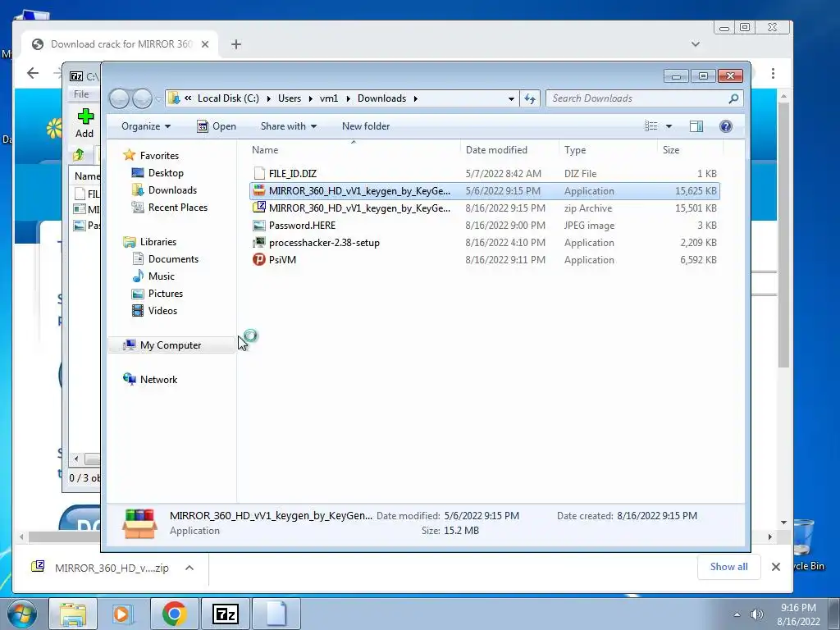Change view with the view icon
840x630 pixels.
pyautogui.click(x=651, y=126)
